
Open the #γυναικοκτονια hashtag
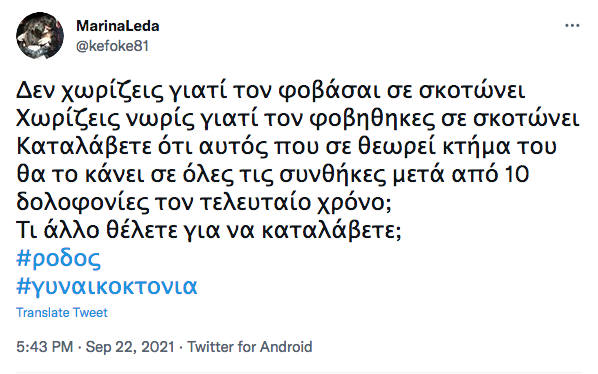click(x=107, y=286)
